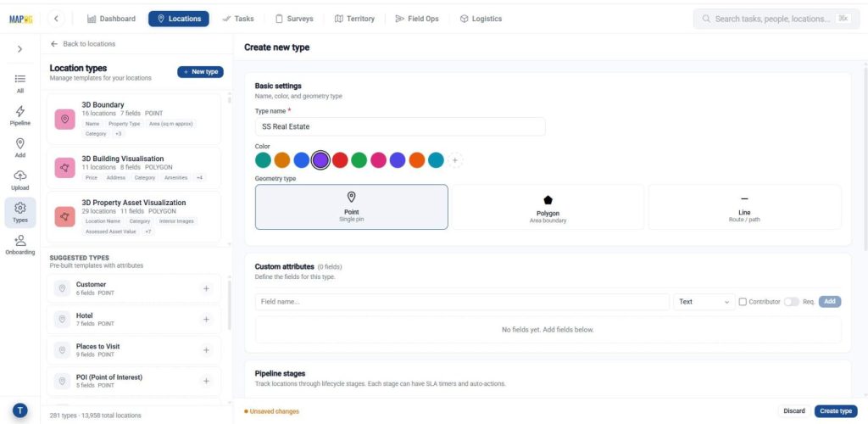Select the orange color swatch next to teal

click(x=282, y=160)
